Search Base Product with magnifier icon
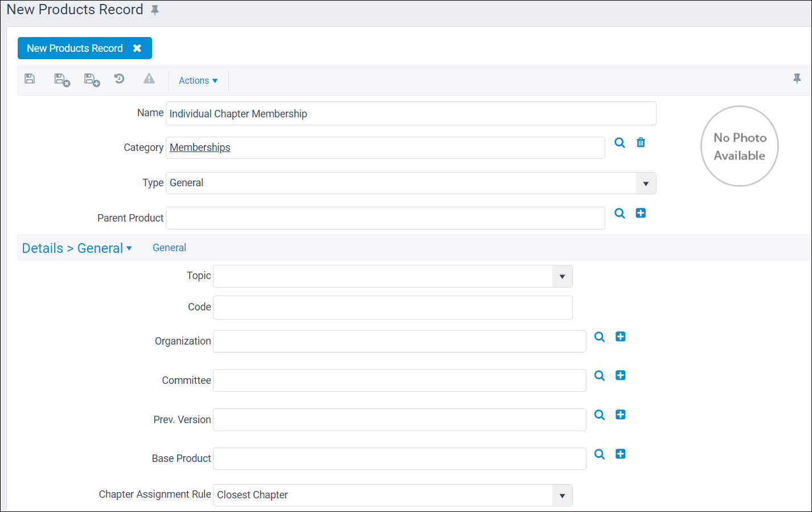The height and width of the screenshot is (512, 812). pyautogui.click(x=600, y=454)
